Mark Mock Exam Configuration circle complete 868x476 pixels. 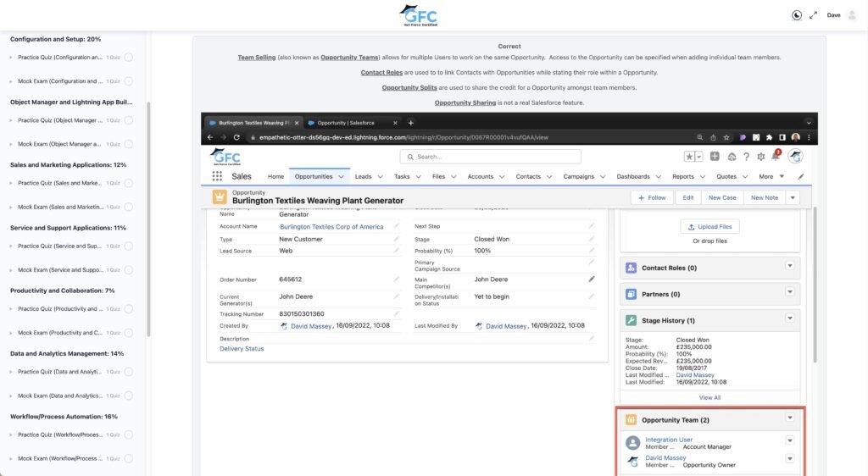(129, 81)
